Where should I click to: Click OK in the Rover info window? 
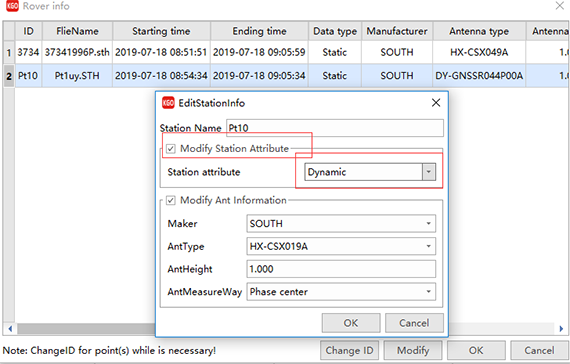[x=476, y=351]
